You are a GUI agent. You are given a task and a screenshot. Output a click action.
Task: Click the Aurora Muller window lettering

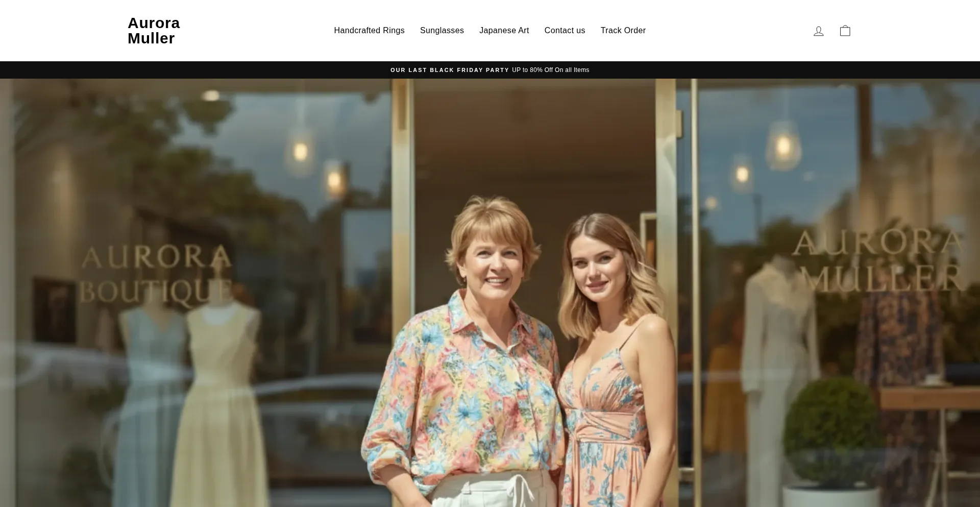[878, 260]
